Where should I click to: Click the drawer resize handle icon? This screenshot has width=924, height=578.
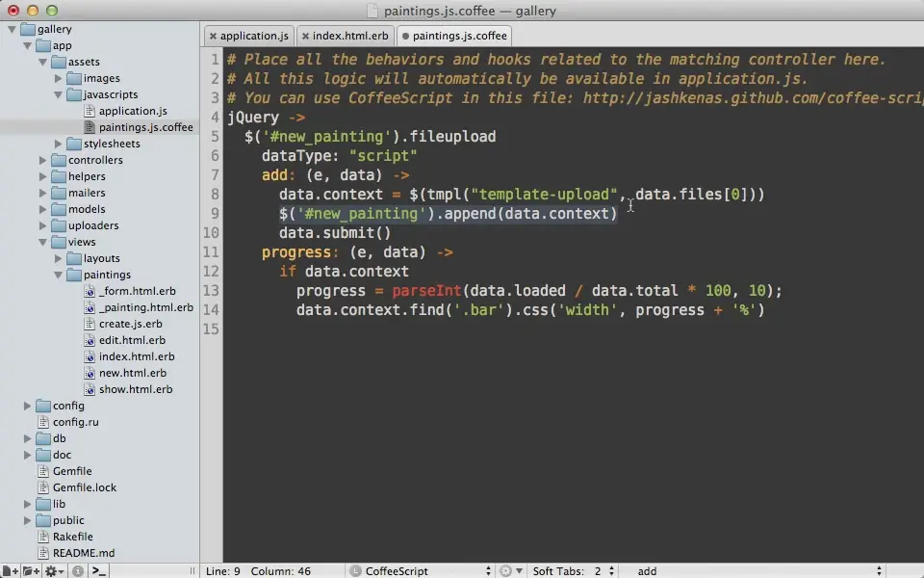[192, 571]
